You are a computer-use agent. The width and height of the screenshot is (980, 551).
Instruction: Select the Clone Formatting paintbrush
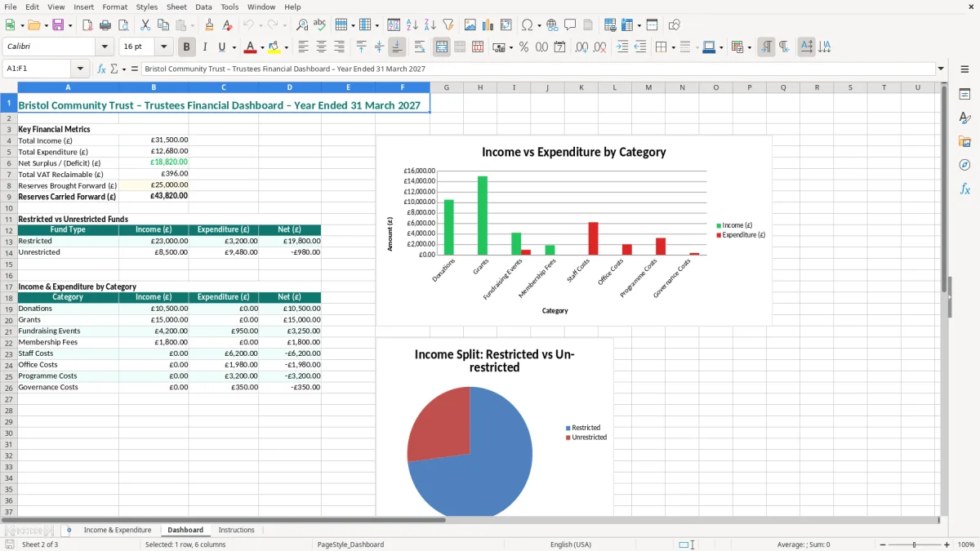coord(210,25)
